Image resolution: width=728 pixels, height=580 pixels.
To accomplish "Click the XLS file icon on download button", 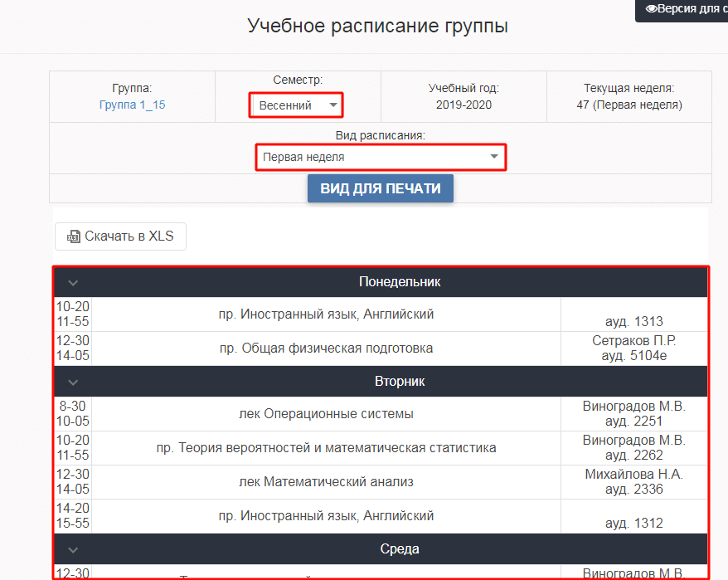I will pos(74,236).
